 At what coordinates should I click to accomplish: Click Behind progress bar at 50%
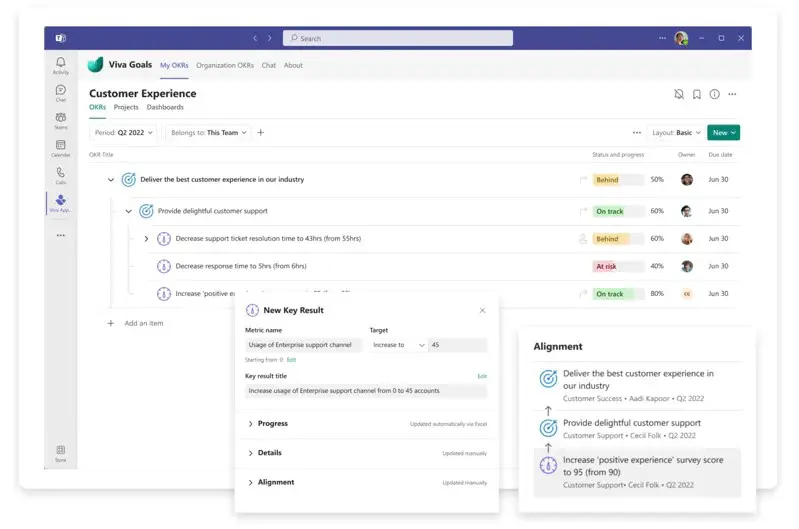(x=618, y=179)
